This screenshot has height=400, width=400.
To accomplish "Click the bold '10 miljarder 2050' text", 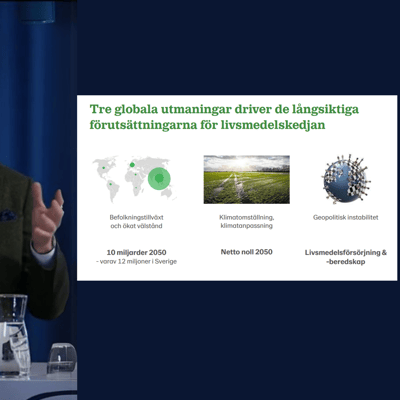I will [136, 252].
